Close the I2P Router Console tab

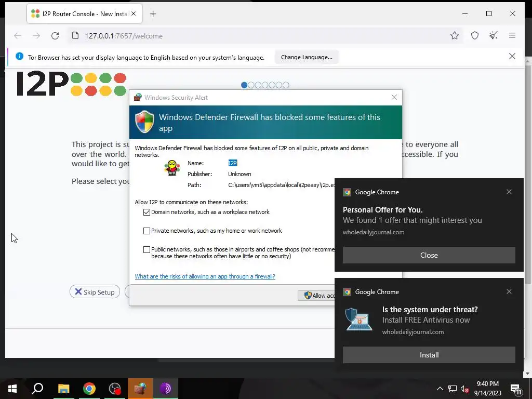point(134,14)
